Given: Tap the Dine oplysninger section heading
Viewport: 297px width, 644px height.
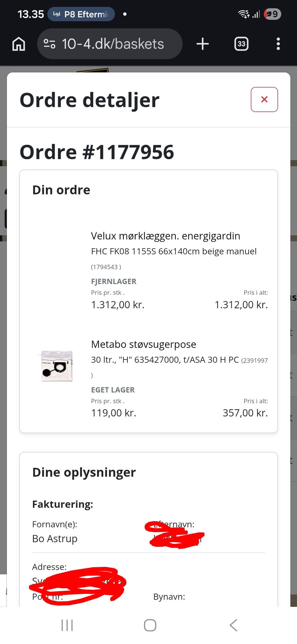Looking at the screenshot, I should point(84,472).
